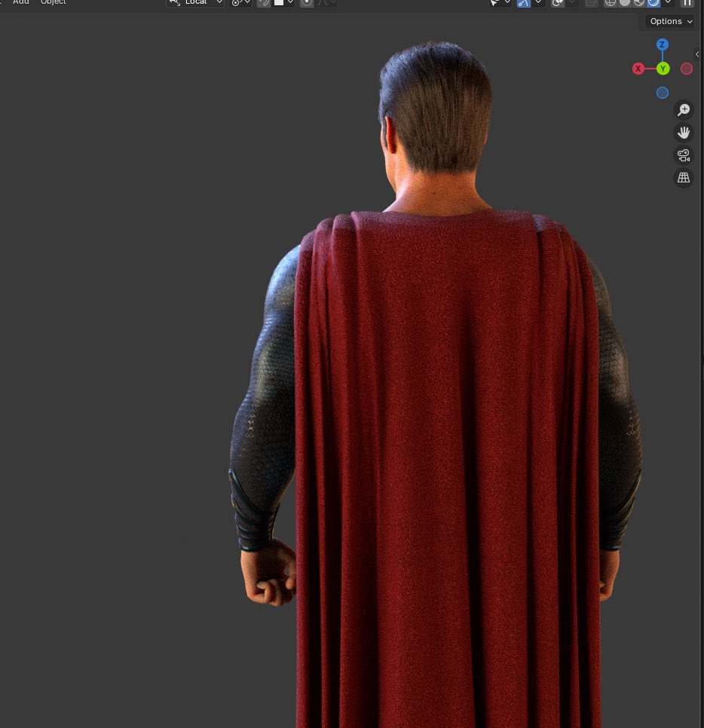This screenshot has width=704, height=728.
Task: Switch to Solid viewport shading
Action: [x=625, y=3]
